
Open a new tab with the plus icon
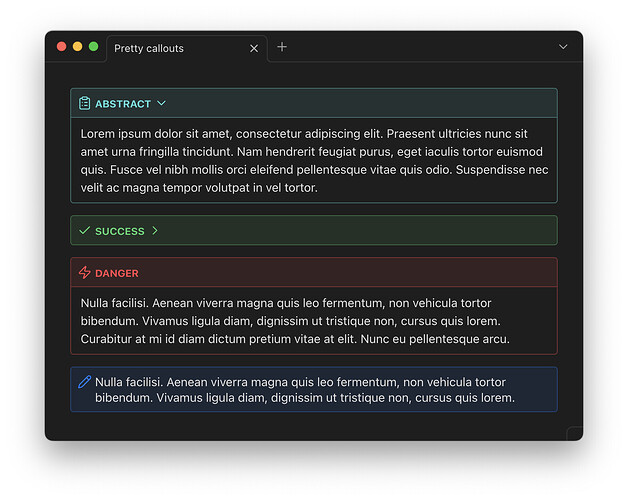[282, 47]
